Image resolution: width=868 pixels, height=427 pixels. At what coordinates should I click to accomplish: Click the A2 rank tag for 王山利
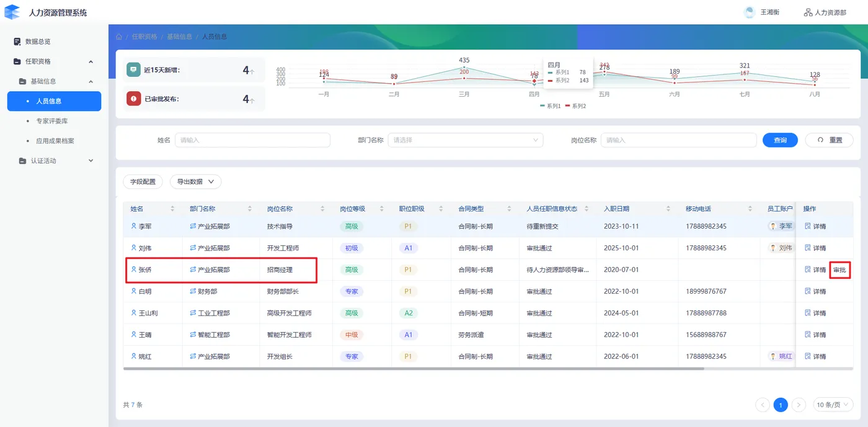[409, 313]
